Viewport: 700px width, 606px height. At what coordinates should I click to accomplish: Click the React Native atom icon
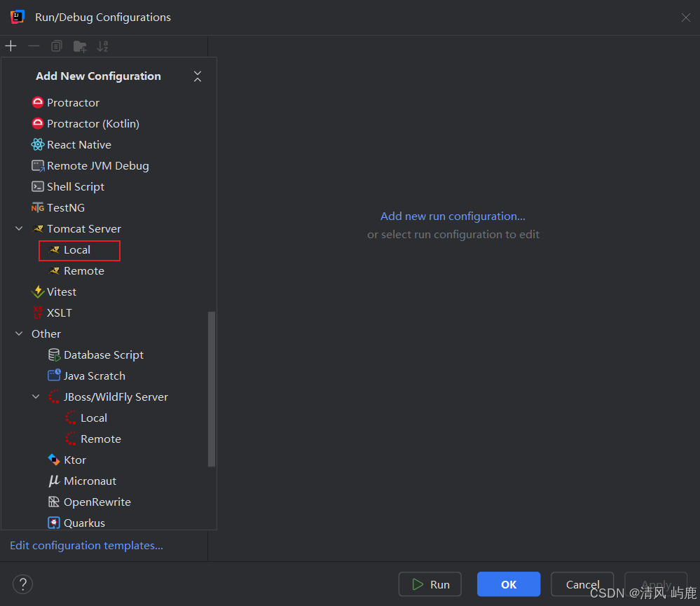pyautogui.click(x=38, y=144)
